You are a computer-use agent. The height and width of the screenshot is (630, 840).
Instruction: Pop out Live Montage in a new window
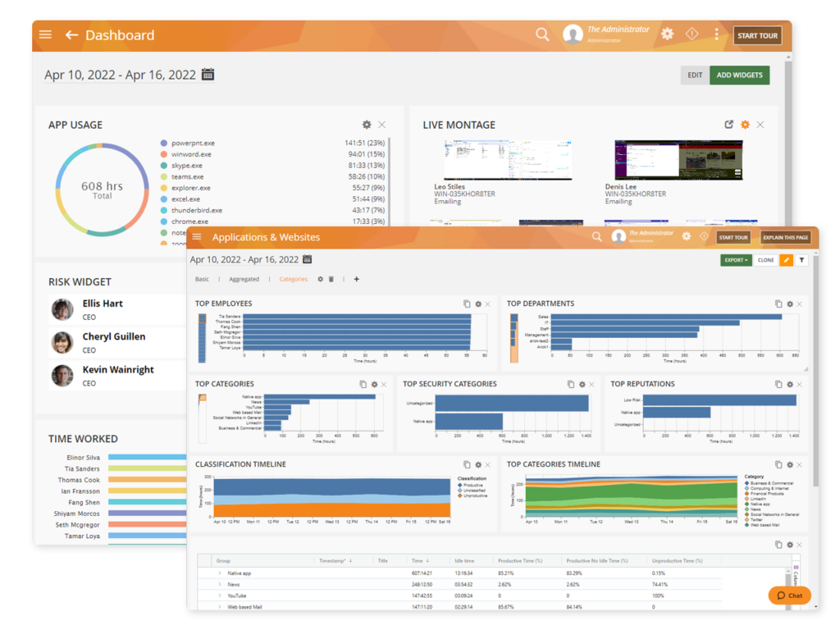click(728, 125)
